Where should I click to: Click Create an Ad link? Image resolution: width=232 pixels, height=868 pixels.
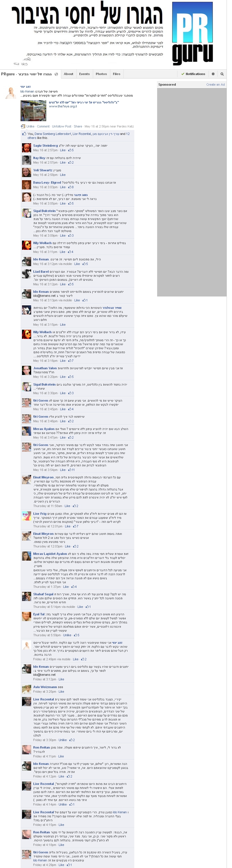(215, 85)
